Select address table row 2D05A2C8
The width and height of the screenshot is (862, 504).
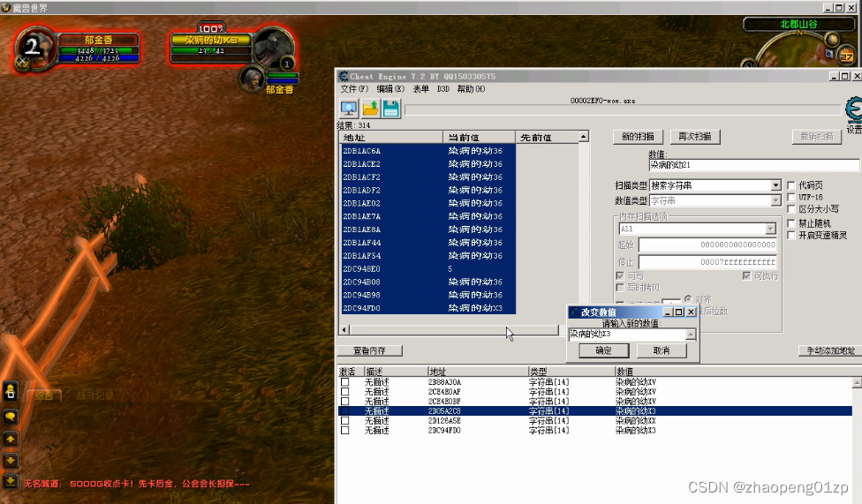pos(594,411)
